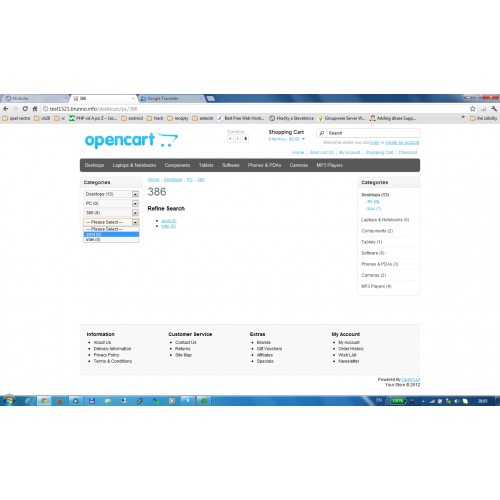
Task: Open the Checkout link
Action: tap(408, 152)
